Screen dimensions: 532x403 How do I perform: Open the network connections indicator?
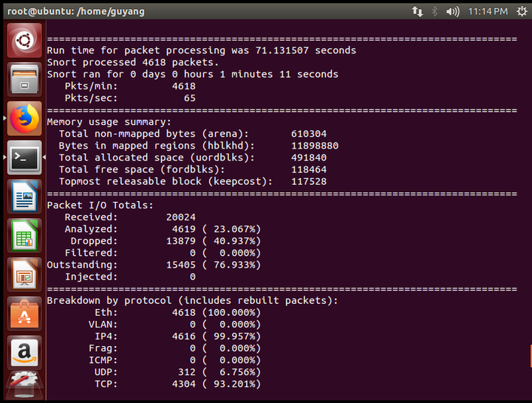[x=417, y=12]
